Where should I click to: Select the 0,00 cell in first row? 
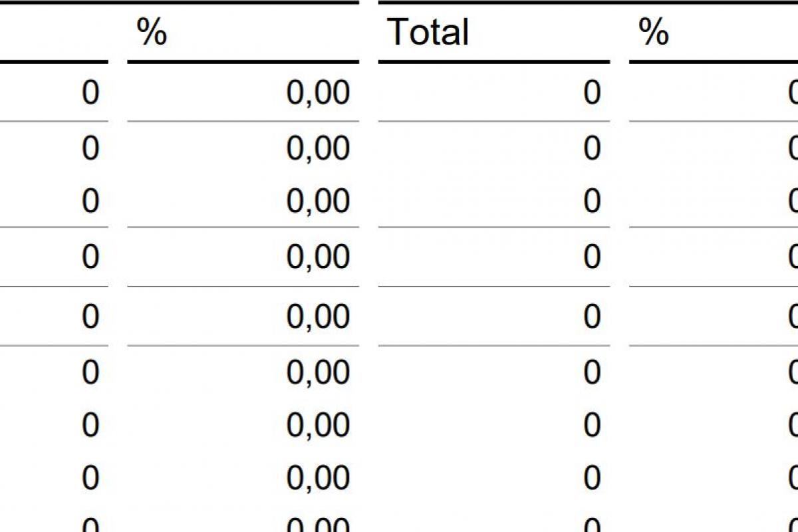coord(318,93)
